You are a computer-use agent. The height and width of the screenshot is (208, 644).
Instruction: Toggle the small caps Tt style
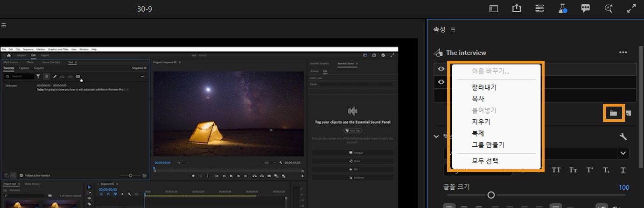[x=573, y=170]
